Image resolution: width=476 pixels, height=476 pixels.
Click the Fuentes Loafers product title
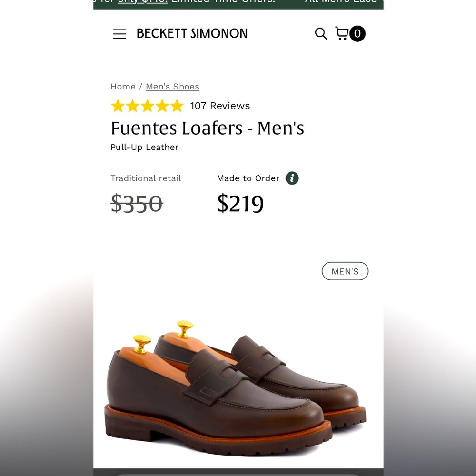207,129
